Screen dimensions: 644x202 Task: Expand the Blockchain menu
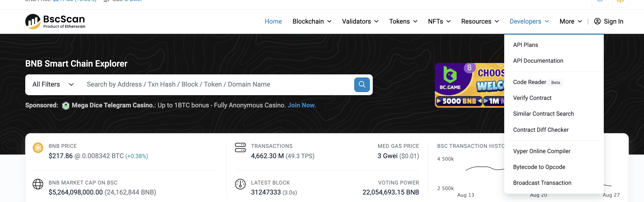[312, 21]
